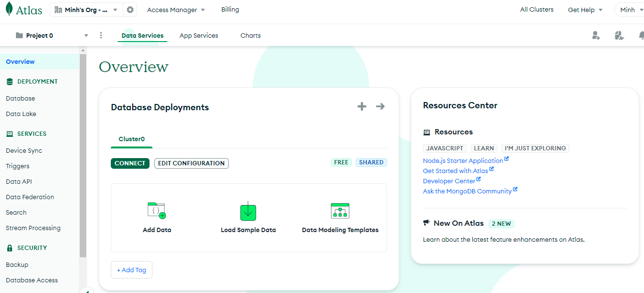This screenshot has width=644, height=293.
Task: Click the sidebar collapse chevron
Action: [x=87, y=291]
